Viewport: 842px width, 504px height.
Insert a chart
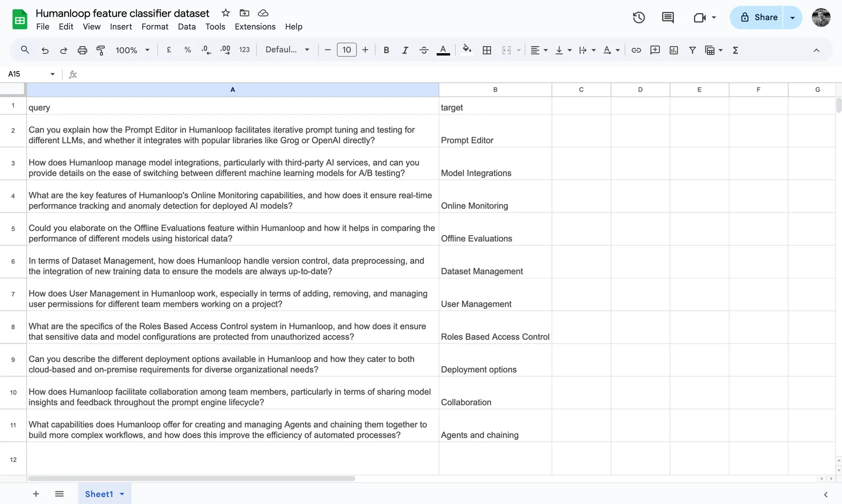674,50
